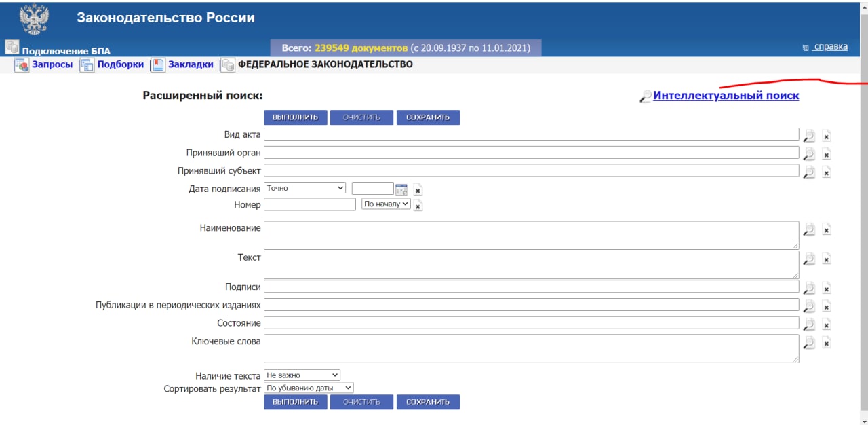Clear the Подписи field with x icon
This screenshot has width=868, height=425.
[827, 289]
